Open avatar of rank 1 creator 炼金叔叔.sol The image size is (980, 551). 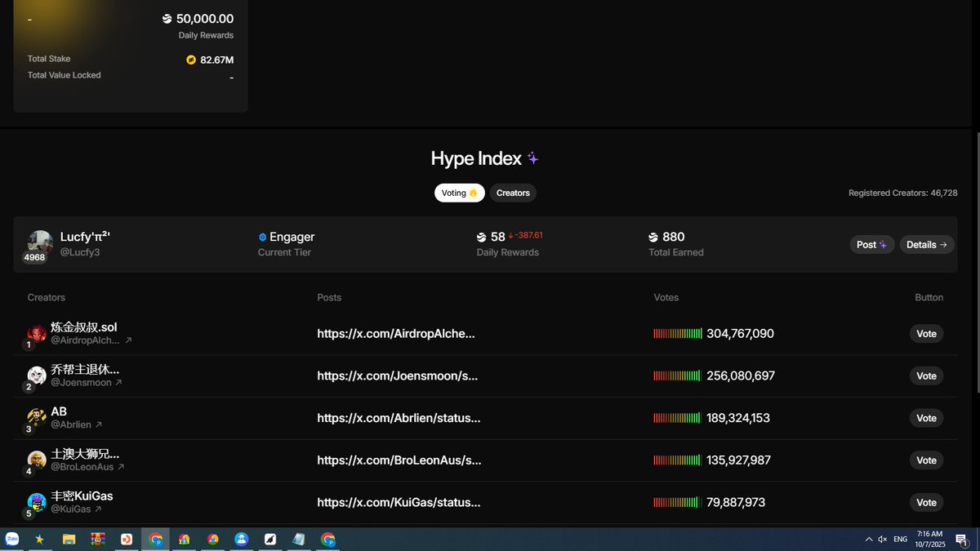pos(37,333)
